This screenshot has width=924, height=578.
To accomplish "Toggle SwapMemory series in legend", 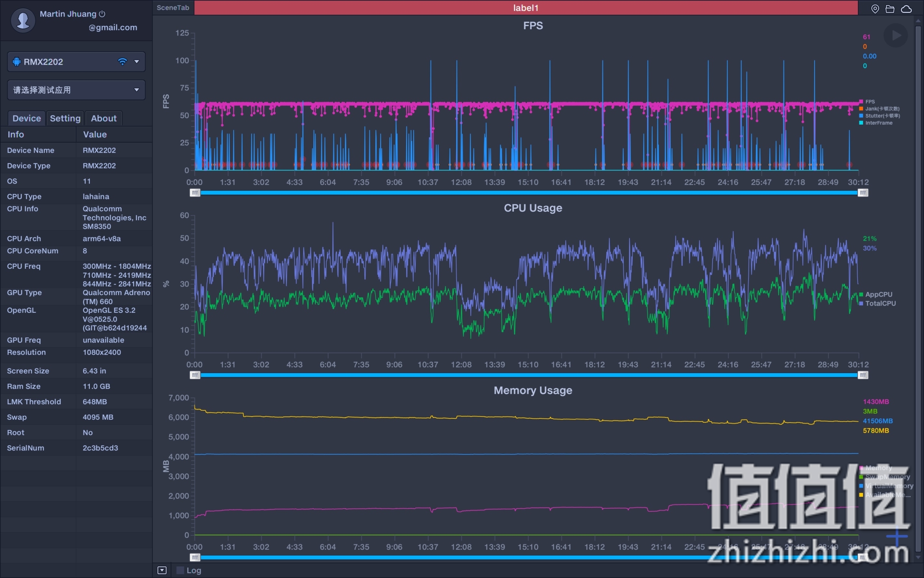I will pos(884,477).
